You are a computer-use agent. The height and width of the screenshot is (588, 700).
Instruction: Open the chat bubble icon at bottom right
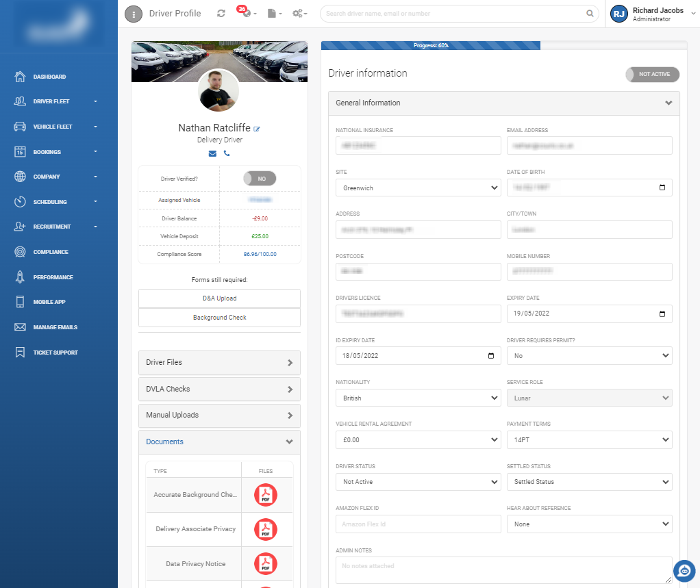[684, 571]
